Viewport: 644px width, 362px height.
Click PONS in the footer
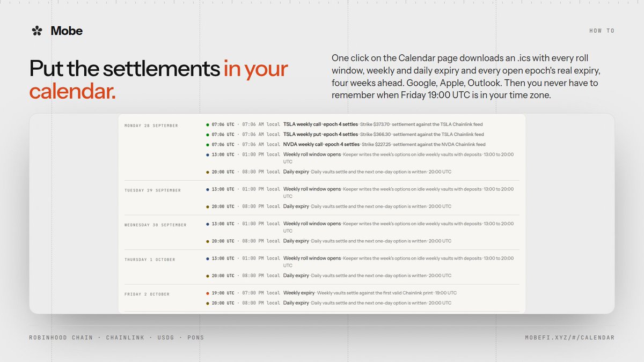(195, 337)
